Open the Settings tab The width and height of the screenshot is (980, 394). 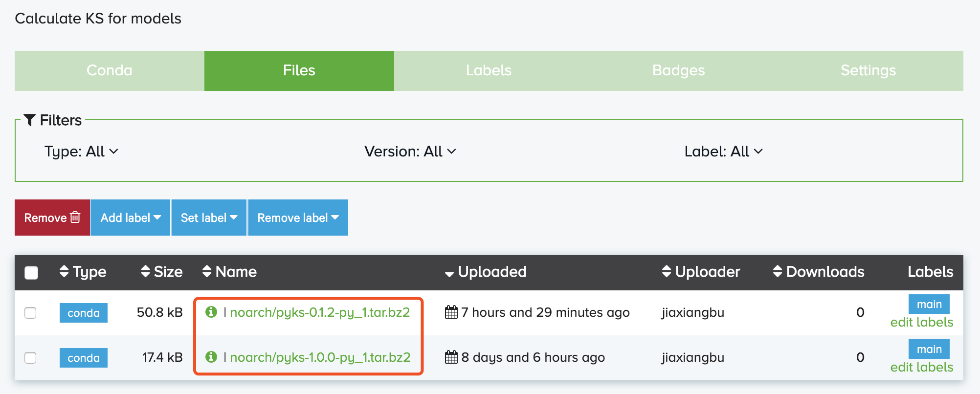click(x=869, y=70)
